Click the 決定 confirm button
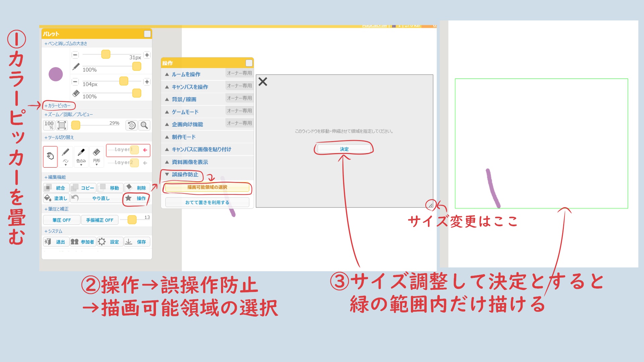The image size is (644, 362). [x=344, y=149]
